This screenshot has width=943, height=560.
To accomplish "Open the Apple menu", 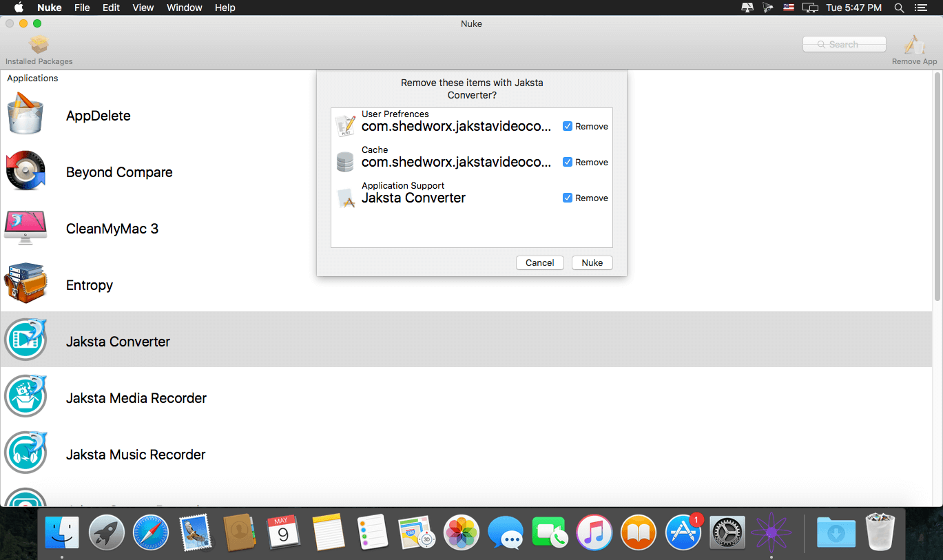I will pos(19,8).
